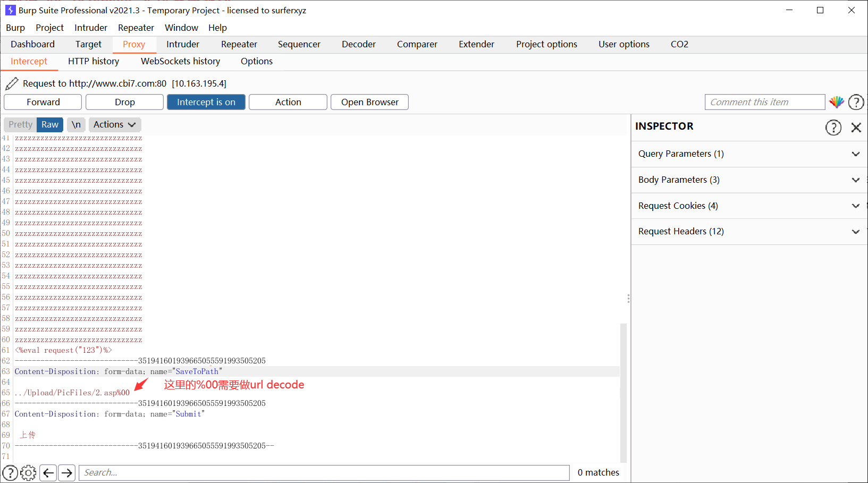The image size is (868, 483).
Task: Focus the Search input field
Action: (x=324, y=472)
